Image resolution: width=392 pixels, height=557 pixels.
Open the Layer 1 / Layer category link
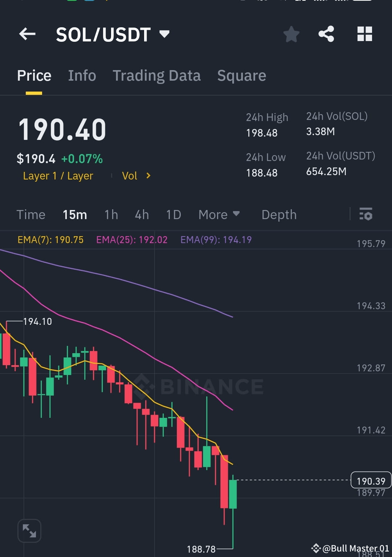coord(58,175)
